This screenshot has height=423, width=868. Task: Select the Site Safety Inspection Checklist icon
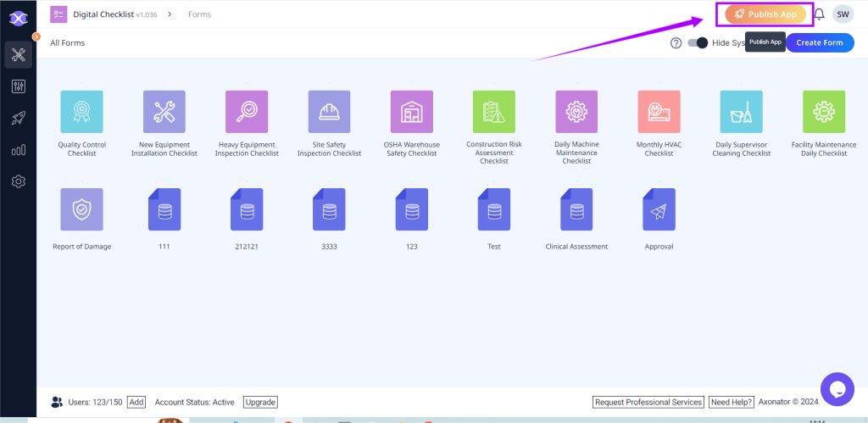tap(329, 112)
